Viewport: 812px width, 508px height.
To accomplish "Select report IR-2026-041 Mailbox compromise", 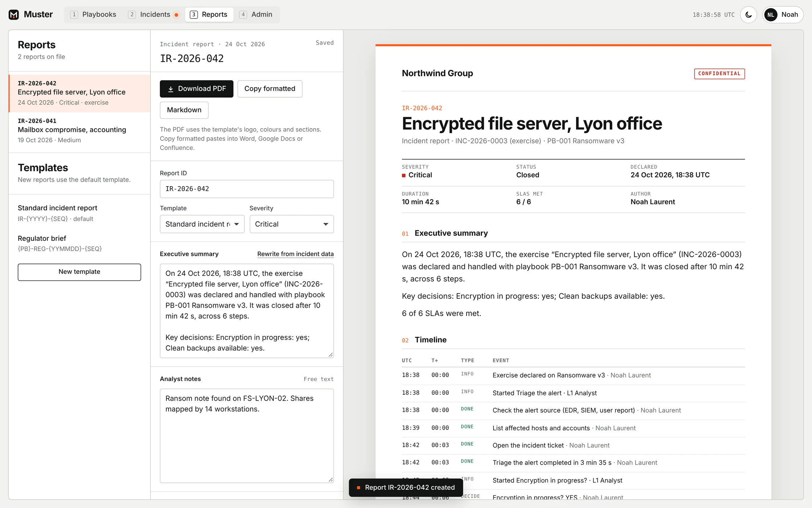I will pos(79,131).
